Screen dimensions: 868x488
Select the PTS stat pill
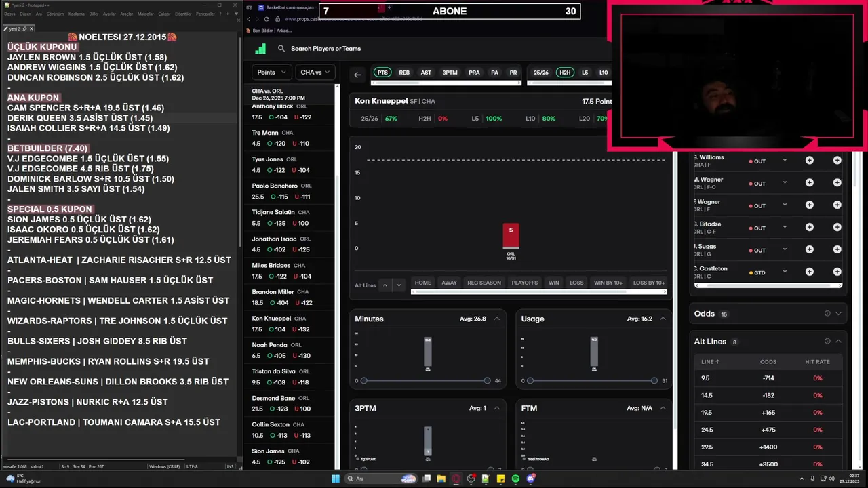click(x=382, y=73)
